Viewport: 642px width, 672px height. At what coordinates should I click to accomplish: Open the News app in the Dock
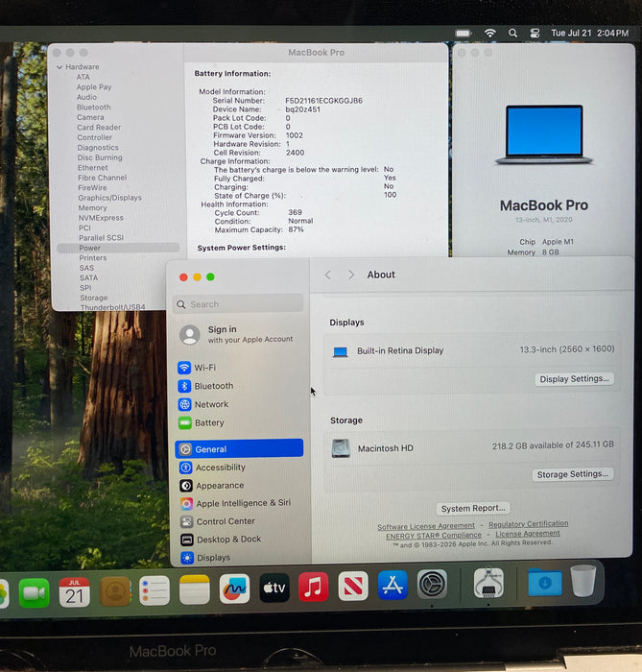pos(353,586)
